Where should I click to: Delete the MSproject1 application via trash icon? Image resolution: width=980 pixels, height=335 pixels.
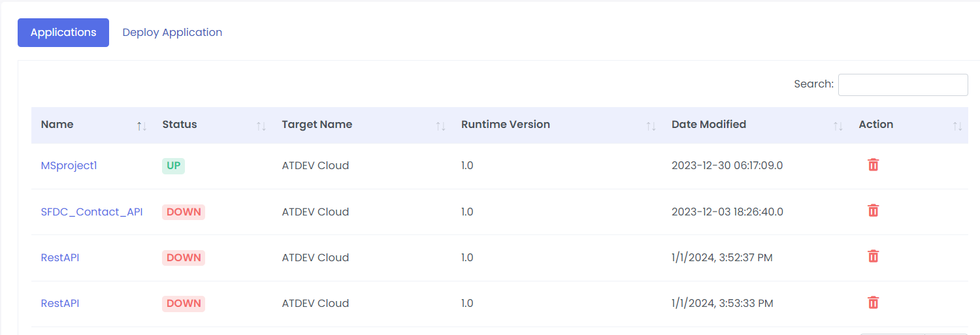873,165
